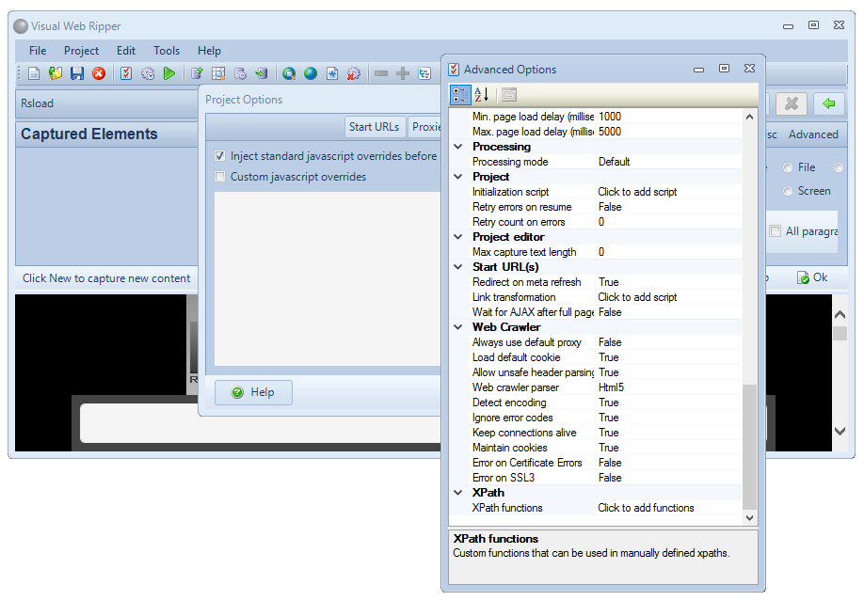Save project using the floppy disk icon
This screenshot has height=616, width=864.
[x=77, y=73]
